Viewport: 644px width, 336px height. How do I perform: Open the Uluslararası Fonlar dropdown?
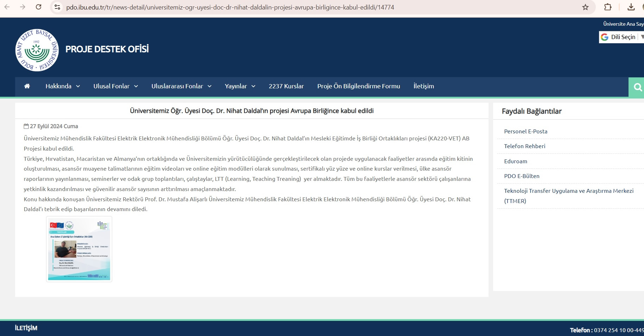point(181,86)
